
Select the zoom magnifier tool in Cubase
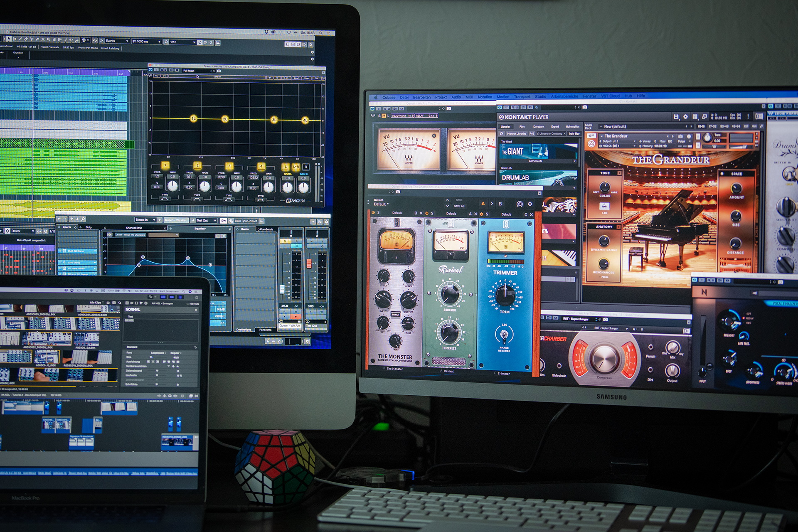click(x=49, y=39)
